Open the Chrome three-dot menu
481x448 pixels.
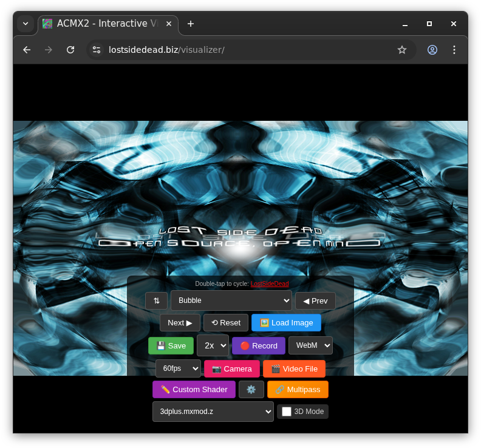[454, 50]
